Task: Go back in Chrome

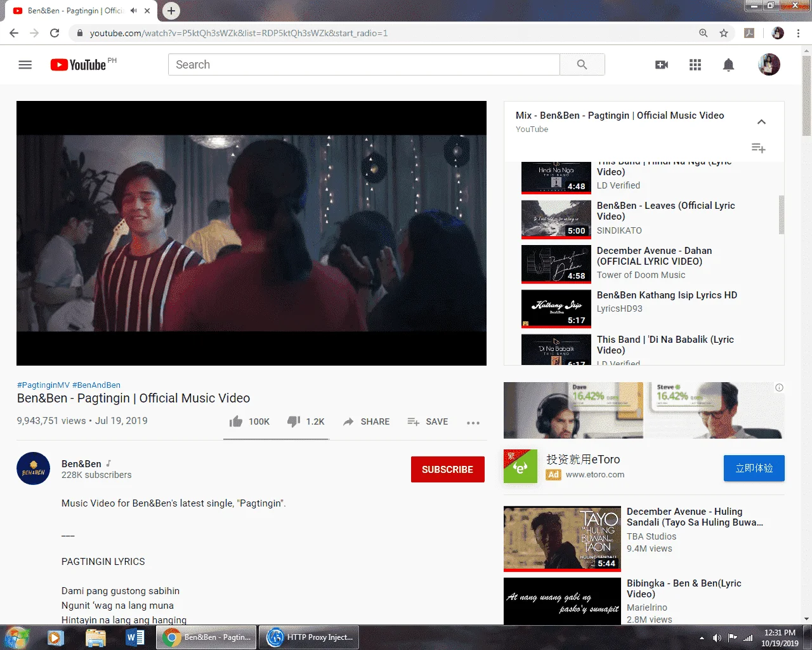Action: click(14, 33)
